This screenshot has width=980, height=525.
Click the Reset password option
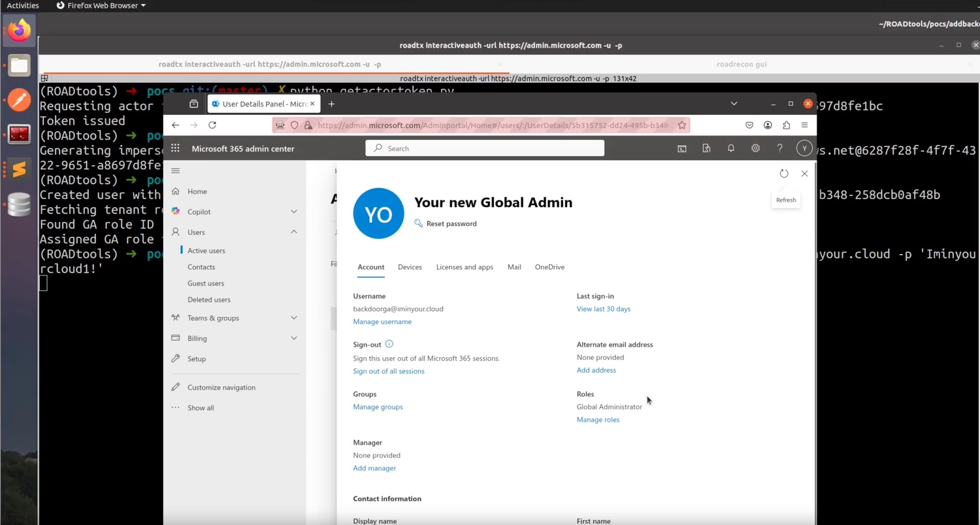(x=451, y=223)
